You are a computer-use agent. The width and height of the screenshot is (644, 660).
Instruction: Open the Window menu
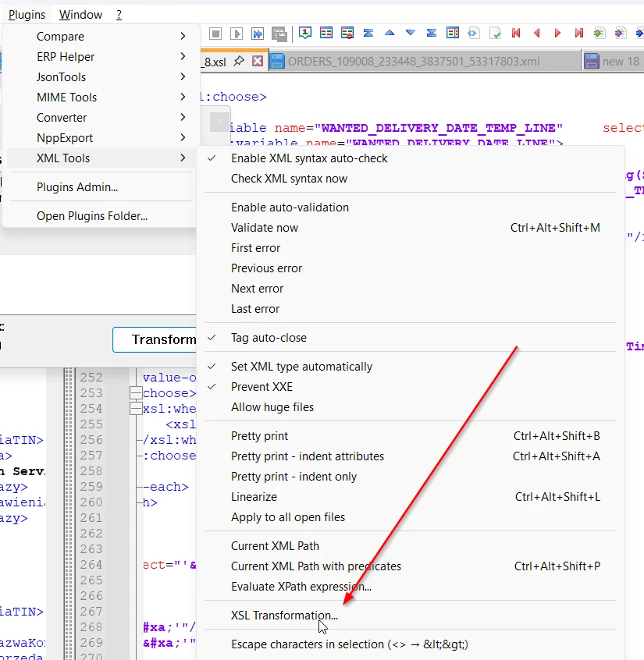coord(80,15)
